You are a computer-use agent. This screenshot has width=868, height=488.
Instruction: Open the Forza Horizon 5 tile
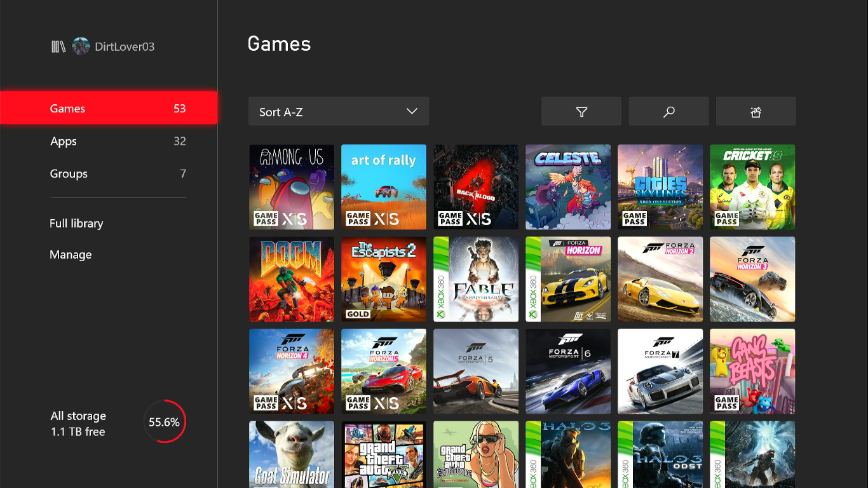[384, 371]
